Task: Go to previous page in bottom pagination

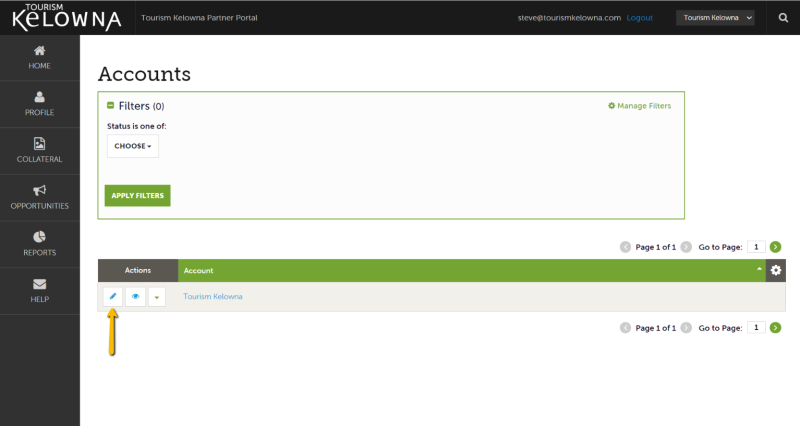Action: 625,328
